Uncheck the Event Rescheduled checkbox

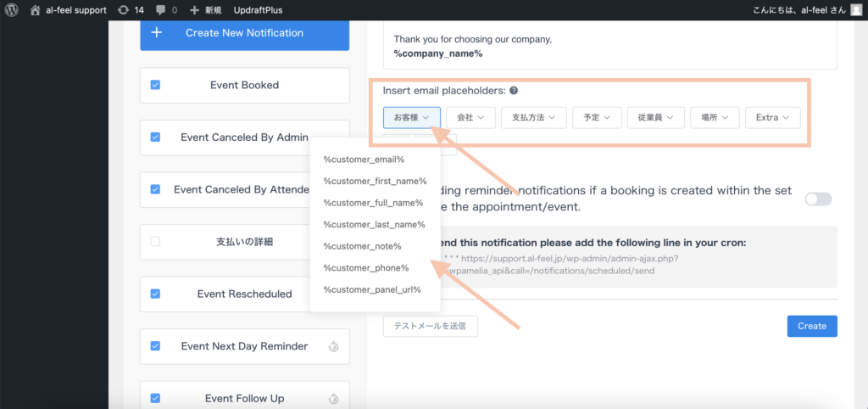tap(155, 294)
